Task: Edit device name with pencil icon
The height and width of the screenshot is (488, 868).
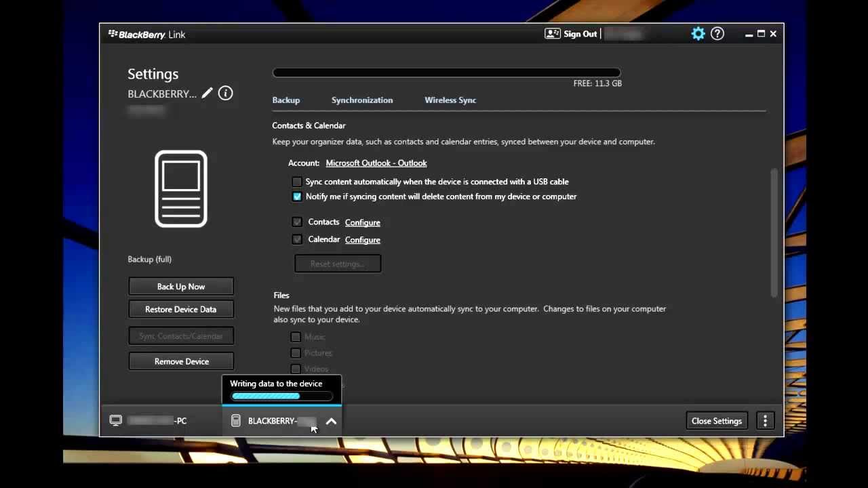Action: [208, 93]
